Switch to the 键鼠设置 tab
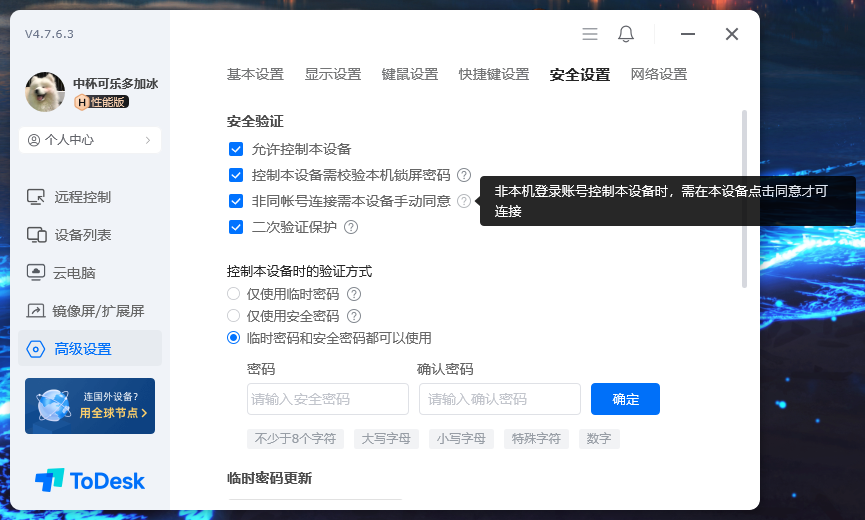This screenshot has height=520, width=865. pyautogui.click(x=409, y=74)
